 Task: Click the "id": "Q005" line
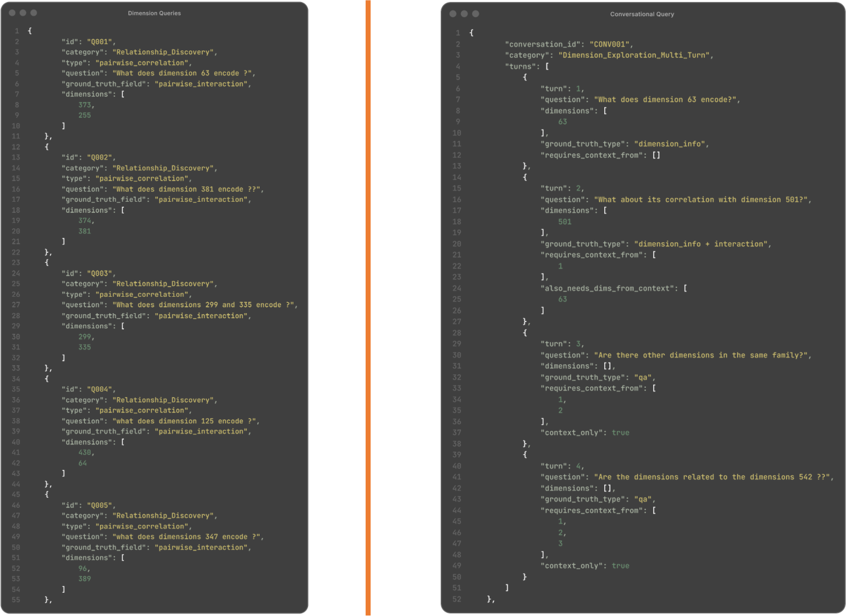[88, 505]
